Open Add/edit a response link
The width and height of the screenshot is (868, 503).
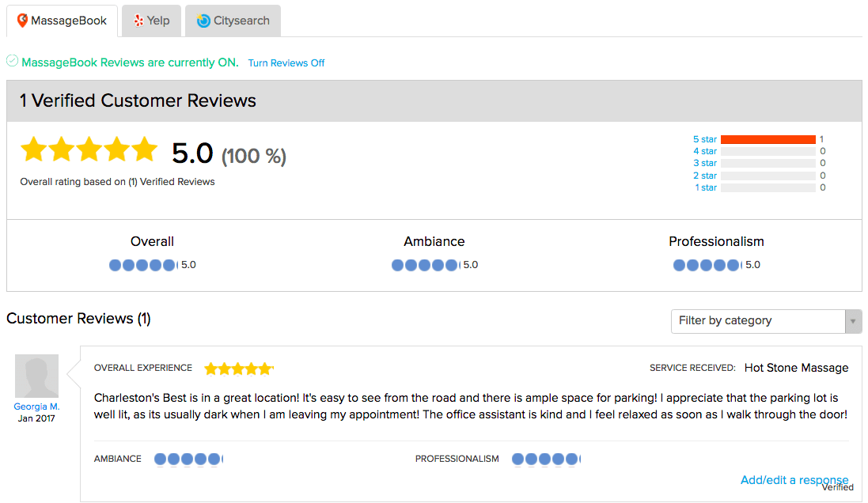coord(794,480)
